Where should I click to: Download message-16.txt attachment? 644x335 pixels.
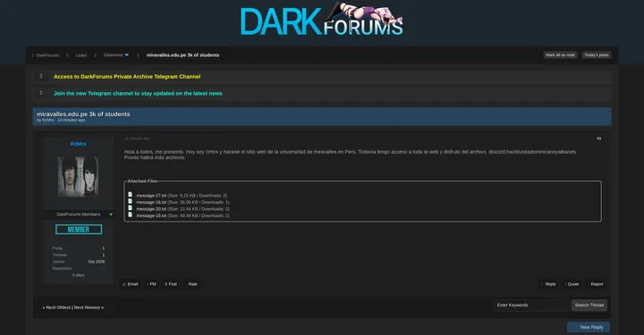coord(151,202)
